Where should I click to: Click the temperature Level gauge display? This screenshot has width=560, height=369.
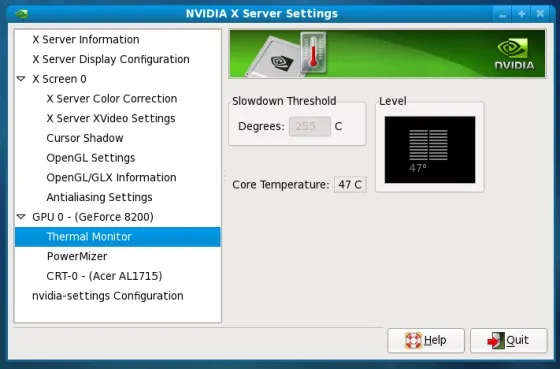[430, 150]
